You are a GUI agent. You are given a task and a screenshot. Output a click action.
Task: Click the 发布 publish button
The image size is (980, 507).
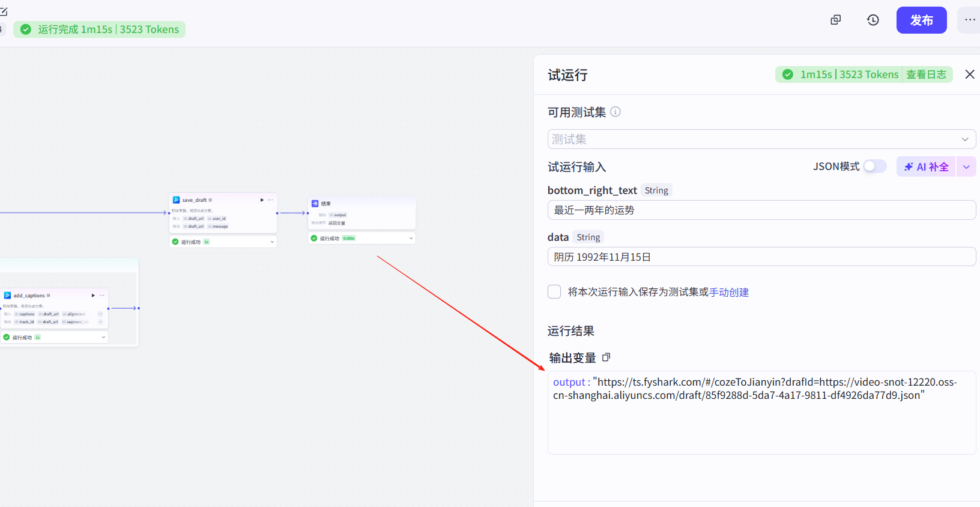click(921, 20)
